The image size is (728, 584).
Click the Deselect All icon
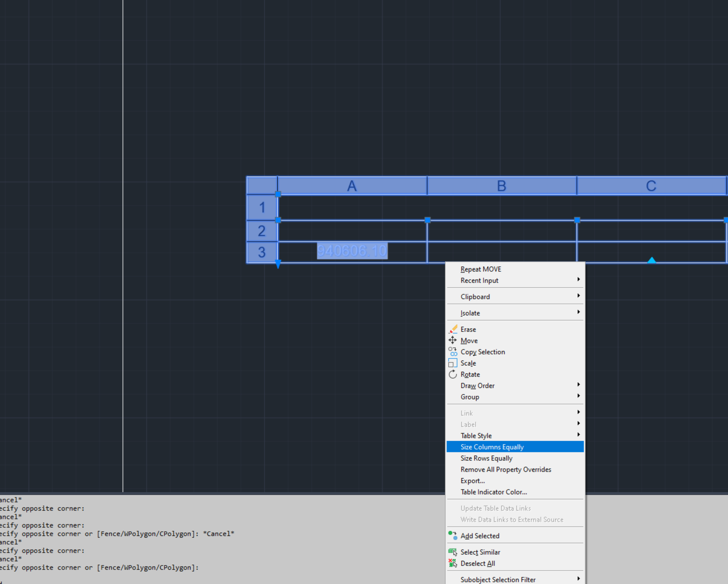pos(453,563)
